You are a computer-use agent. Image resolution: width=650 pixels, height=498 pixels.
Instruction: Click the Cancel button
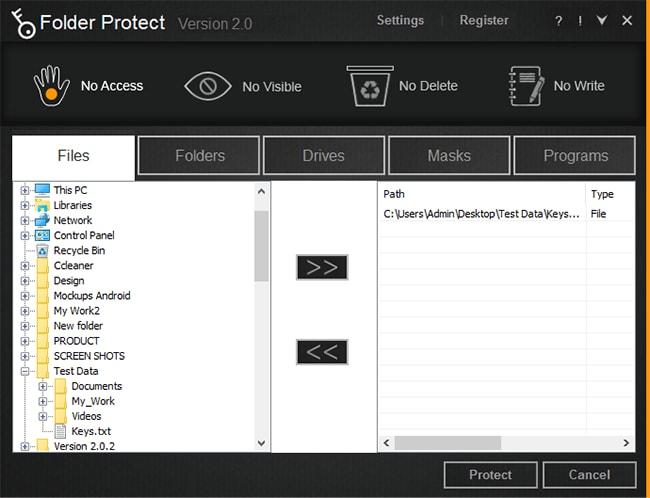pyautogui.click(x=589, y=475)
